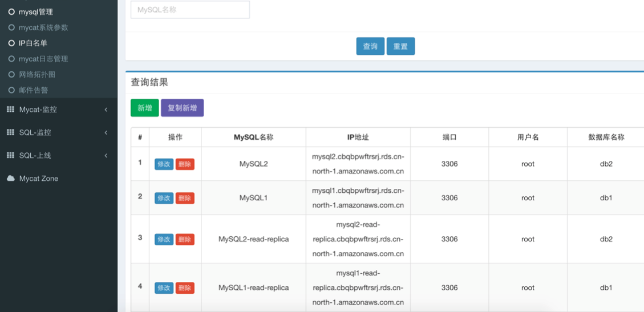Select the MySQL2-read-replica name cell
644x312 pixels.
[253, 240]
